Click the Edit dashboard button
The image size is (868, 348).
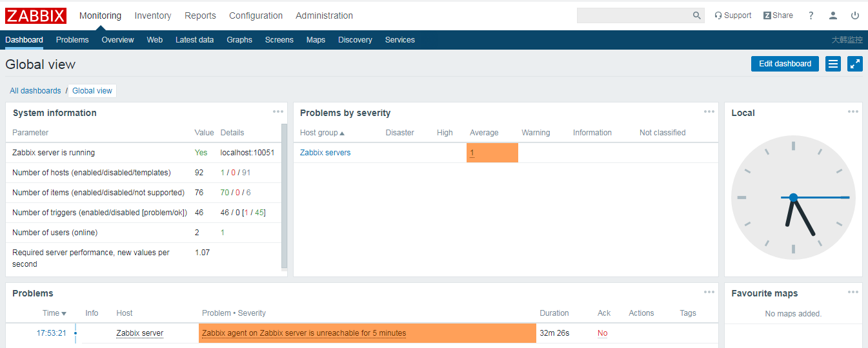click(x=785, y=64)
